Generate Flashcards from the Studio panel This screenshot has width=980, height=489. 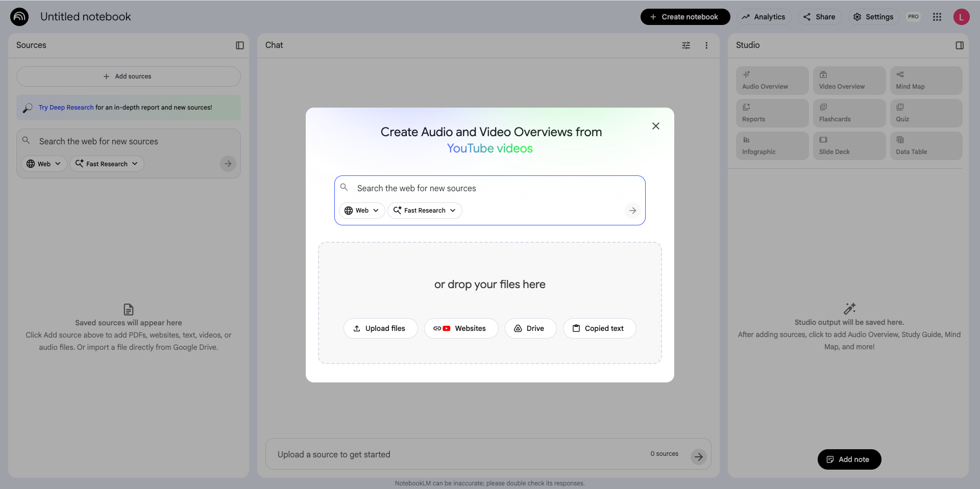click(x=848, y=113)
